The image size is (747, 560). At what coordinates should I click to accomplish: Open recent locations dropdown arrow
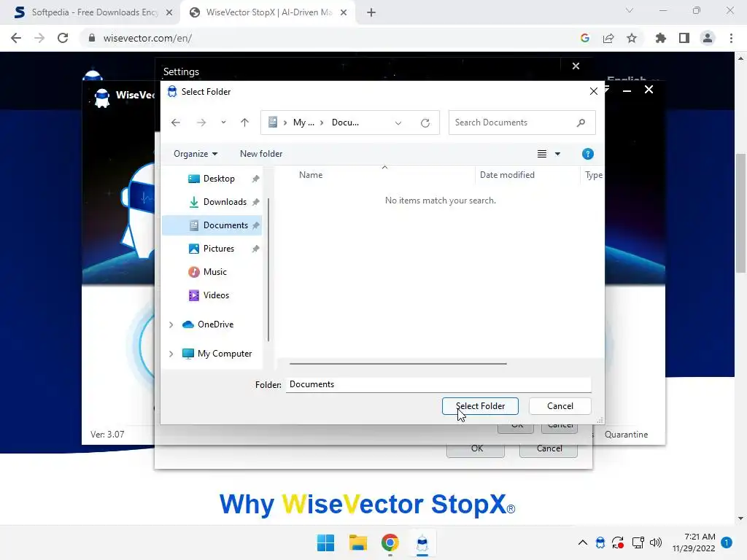[223, 122]
